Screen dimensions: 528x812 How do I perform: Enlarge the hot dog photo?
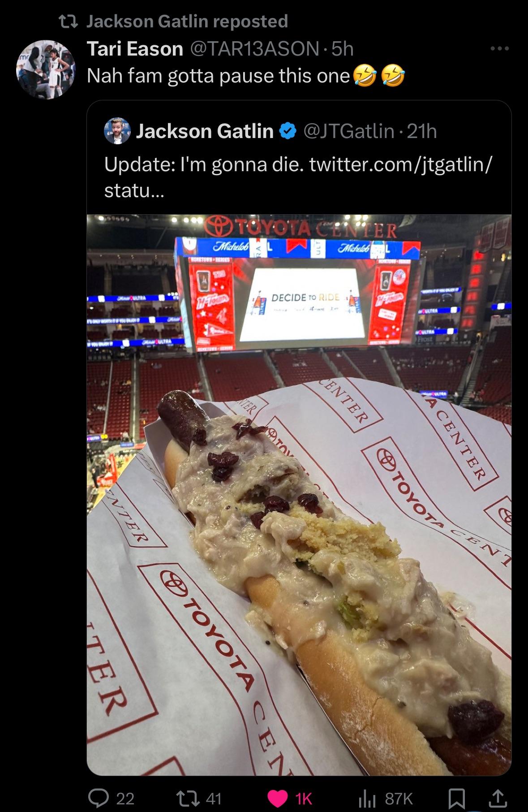click(299, 495)
